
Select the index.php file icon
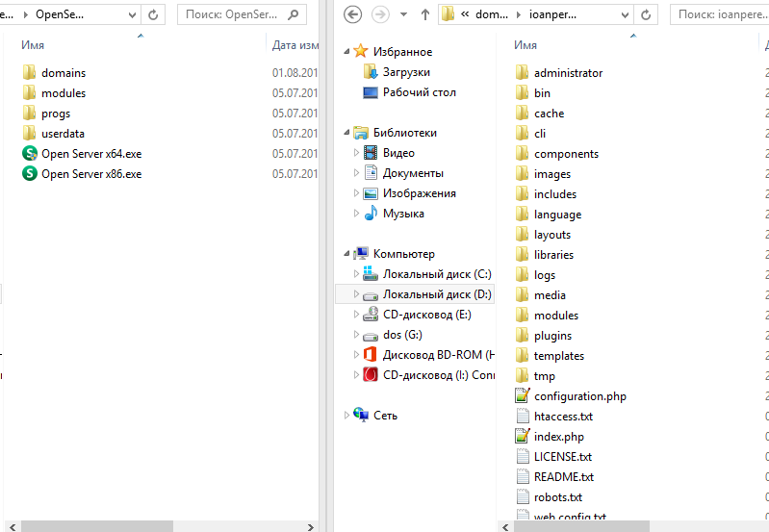[523, 437]
